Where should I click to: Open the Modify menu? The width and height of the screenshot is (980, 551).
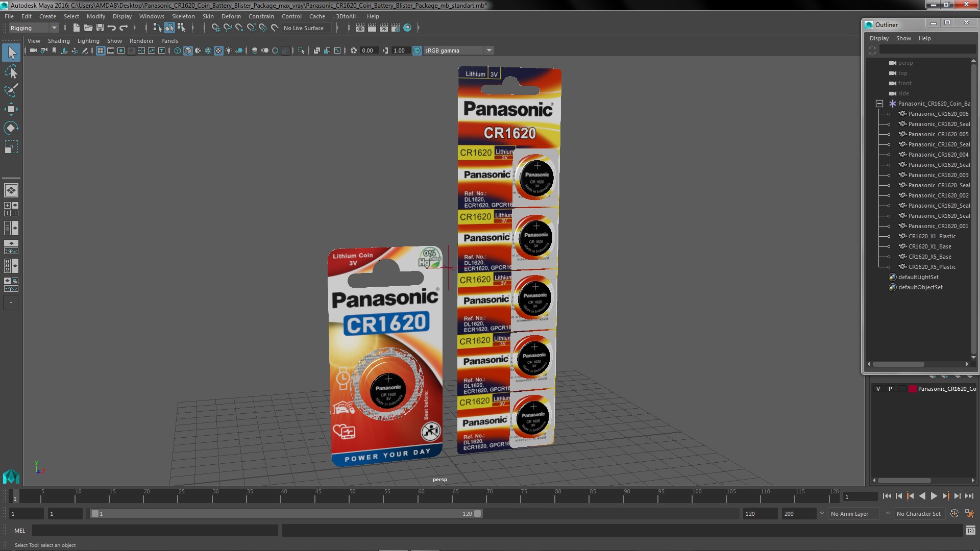tap(96, 16)
